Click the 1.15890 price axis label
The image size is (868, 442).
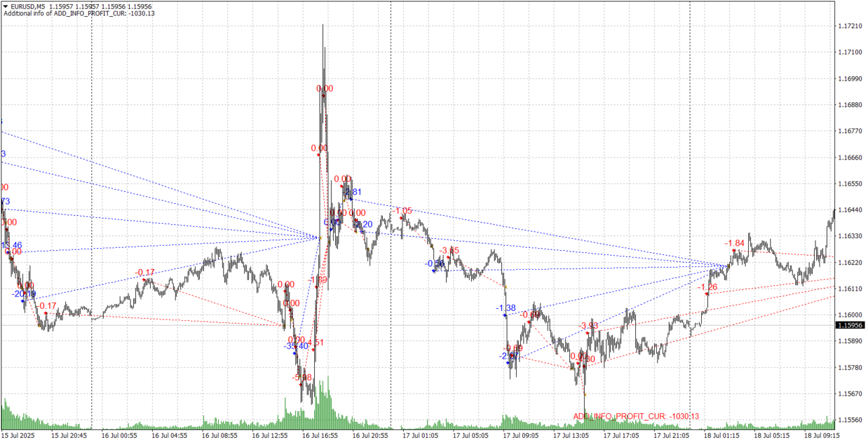[x=850, y=341]
